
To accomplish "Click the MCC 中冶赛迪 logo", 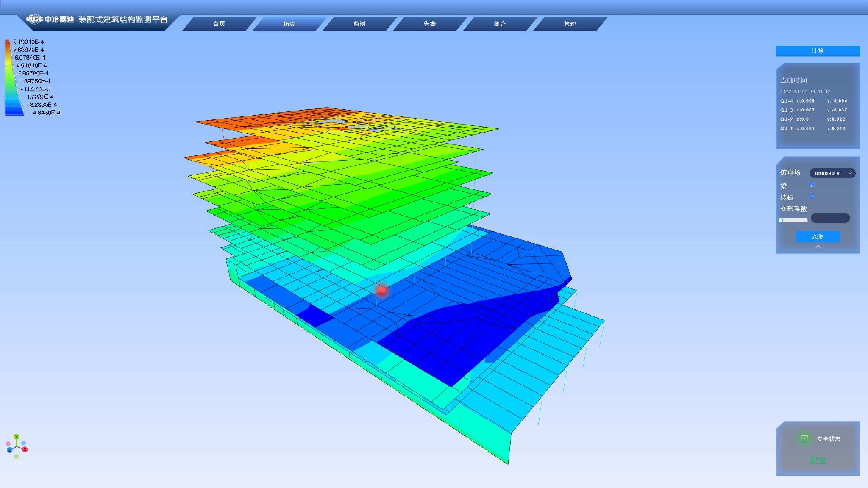I will pyautogui.click(x=50, y=19).
